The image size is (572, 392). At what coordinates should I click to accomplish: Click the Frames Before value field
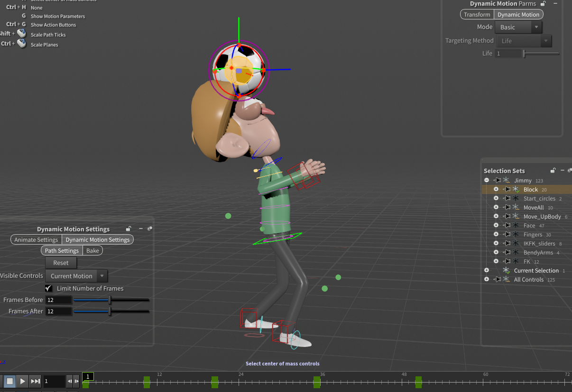(58, 300)
